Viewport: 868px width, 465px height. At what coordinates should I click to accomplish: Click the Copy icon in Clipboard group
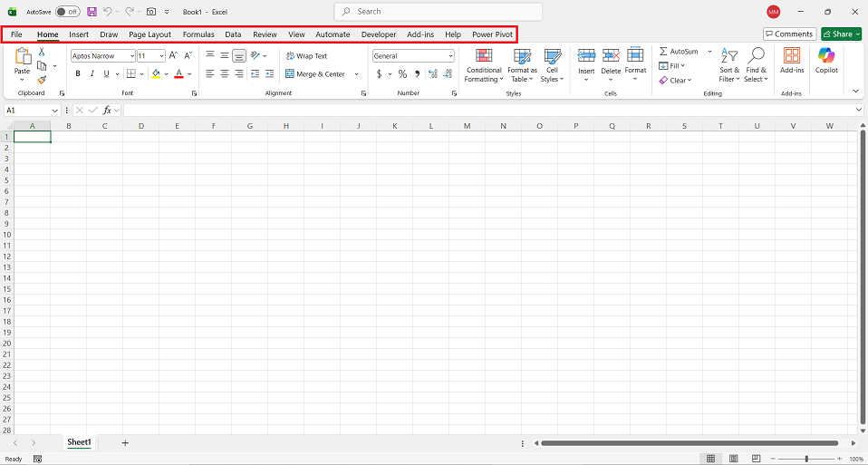[42, 66]
